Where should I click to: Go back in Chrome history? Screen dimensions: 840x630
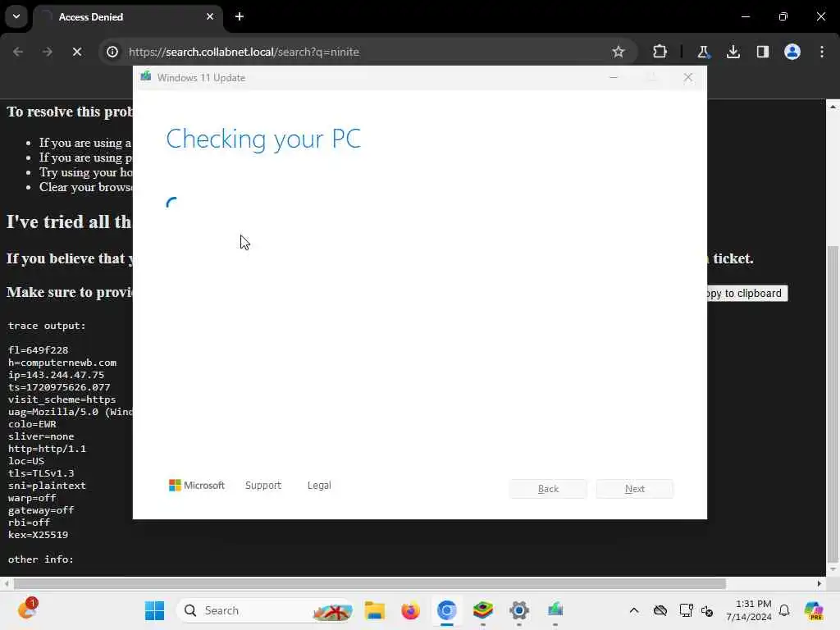18,52
